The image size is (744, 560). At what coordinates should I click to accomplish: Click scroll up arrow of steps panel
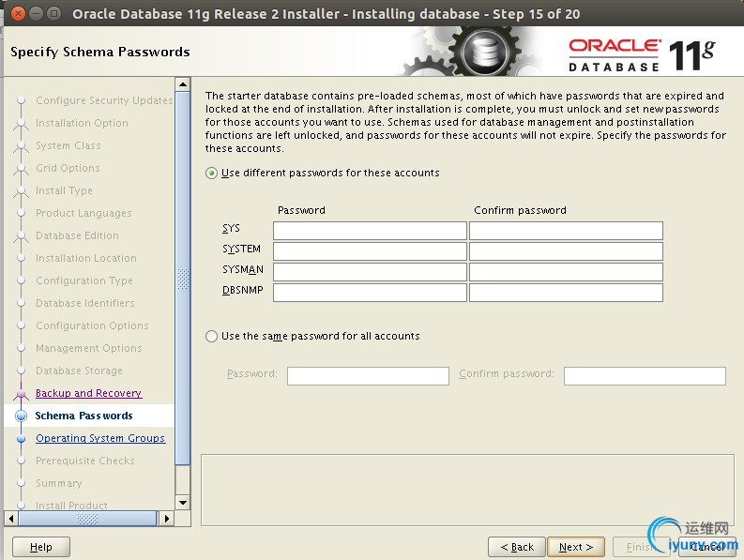tap(183, 84)
